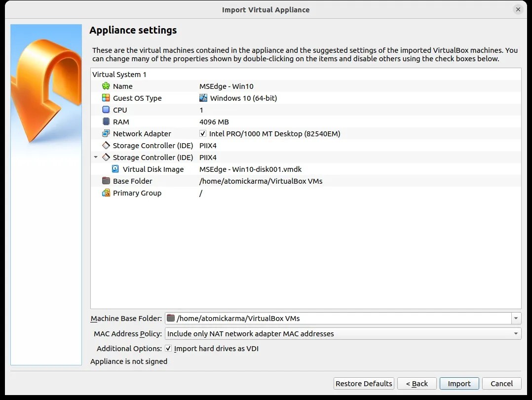The height and width of the screenshot is (400, 532).
Task: Click the folder icon in Machine Base Folder field
Action: pyautogui.click(x=171, y=318)
